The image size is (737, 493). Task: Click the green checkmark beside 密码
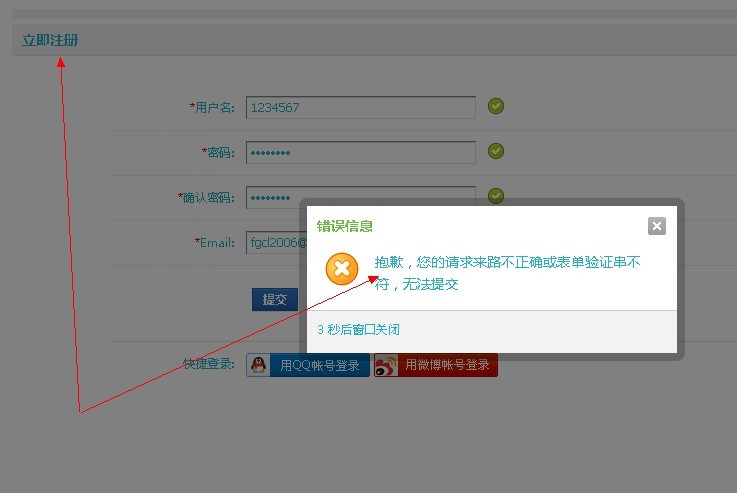click(x=495, y=151)
